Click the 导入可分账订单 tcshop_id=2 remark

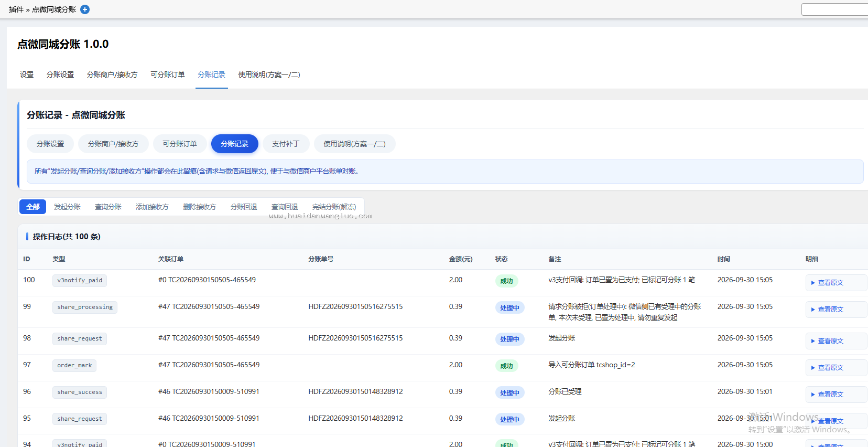tap(592, 365)
